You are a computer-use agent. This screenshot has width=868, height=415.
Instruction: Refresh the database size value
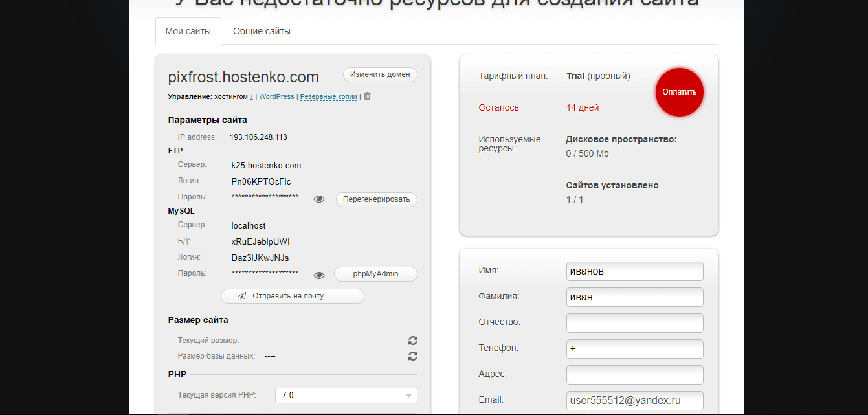(x=412, y=356)
